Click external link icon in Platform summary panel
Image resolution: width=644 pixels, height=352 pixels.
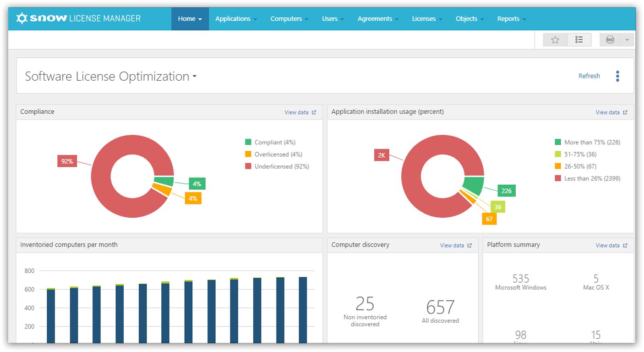(625, 246)
